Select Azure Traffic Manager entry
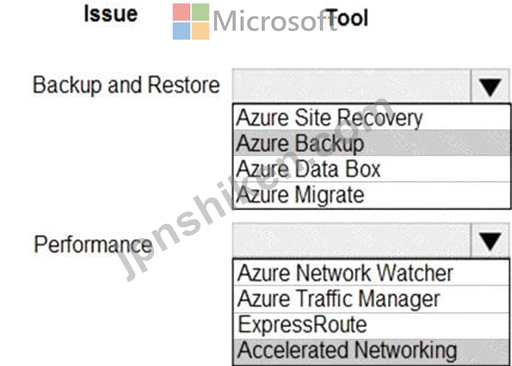512x366 pixels. 371,299
